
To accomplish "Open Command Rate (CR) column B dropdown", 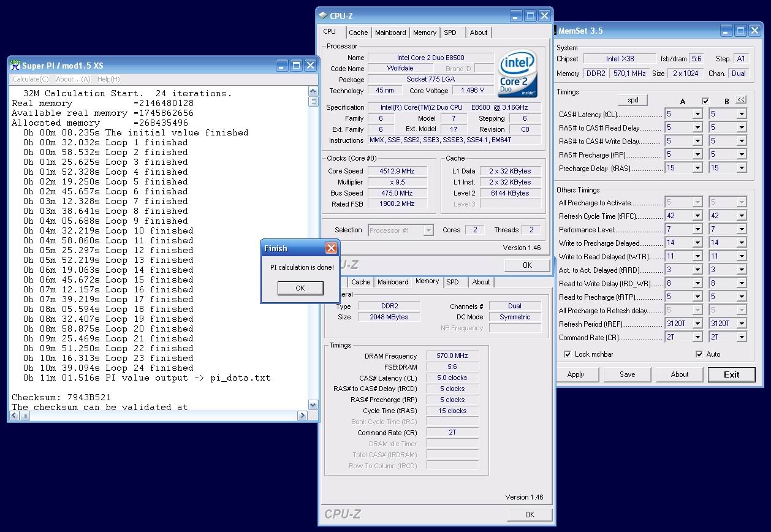I will tap(742, 337).
